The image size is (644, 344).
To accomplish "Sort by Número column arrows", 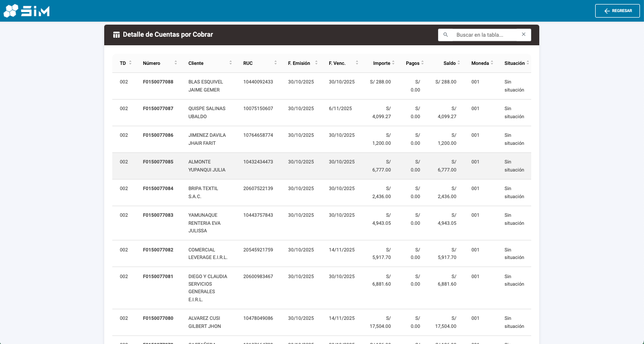I will point(176,63).
